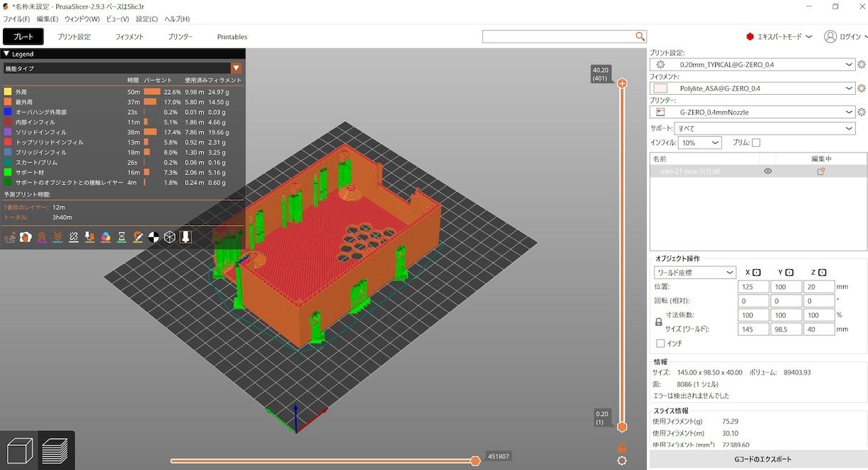
Task: Toggle ブリッジインフィル feature in legend
Action: [x=123, y=152]
